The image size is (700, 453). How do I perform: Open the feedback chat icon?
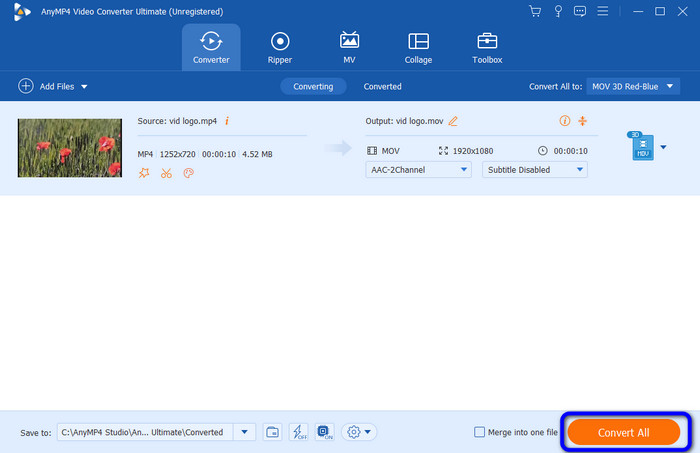(580, 11)
